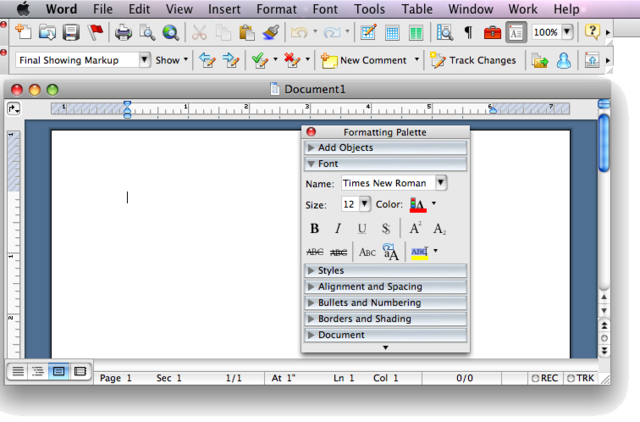640x422 pixels.
Task: Click the Web Page Preview globe icon
Action: (171, 32)
